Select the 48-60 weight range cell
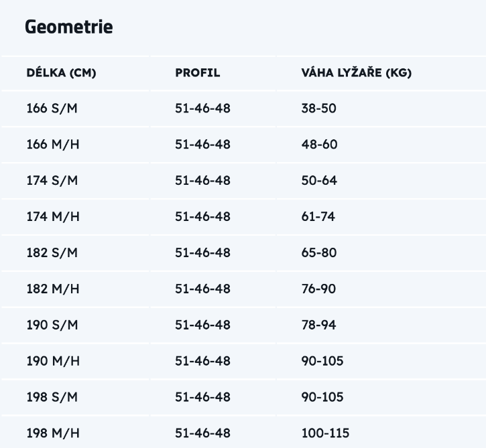 tap(319, 145)
